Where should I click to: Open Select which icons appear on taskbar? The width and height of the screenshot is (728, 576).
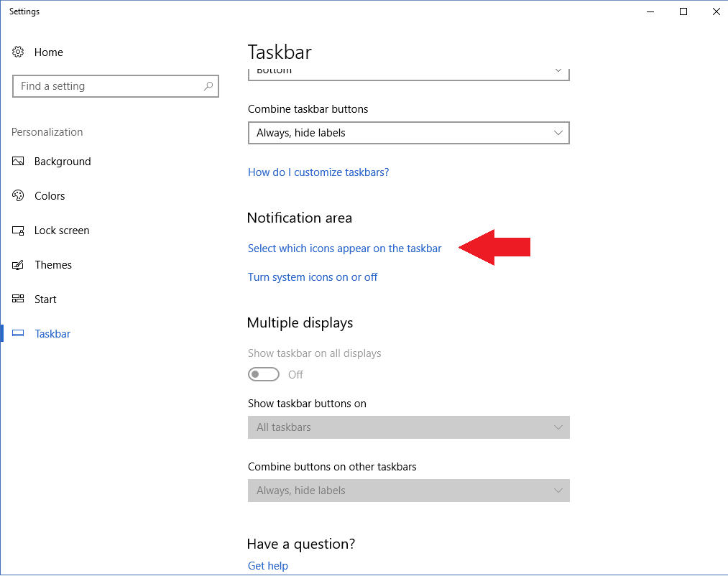pos(344,248)
